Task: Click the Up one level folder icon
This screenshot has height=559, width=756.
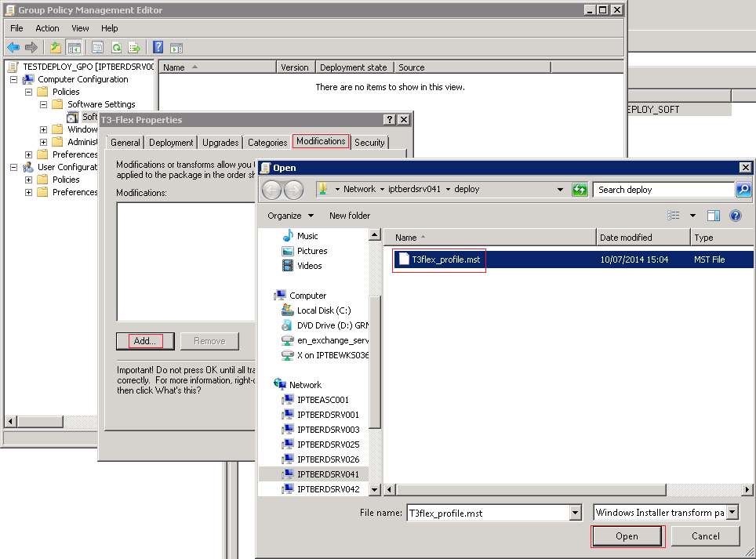Action: coord(56,47)
